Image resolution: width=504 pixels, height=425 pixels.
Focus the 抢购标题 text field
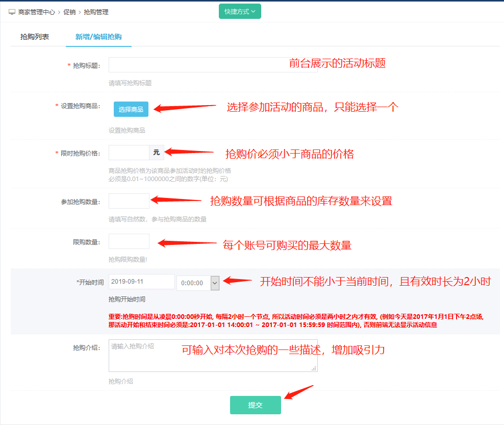pos(199,65)
